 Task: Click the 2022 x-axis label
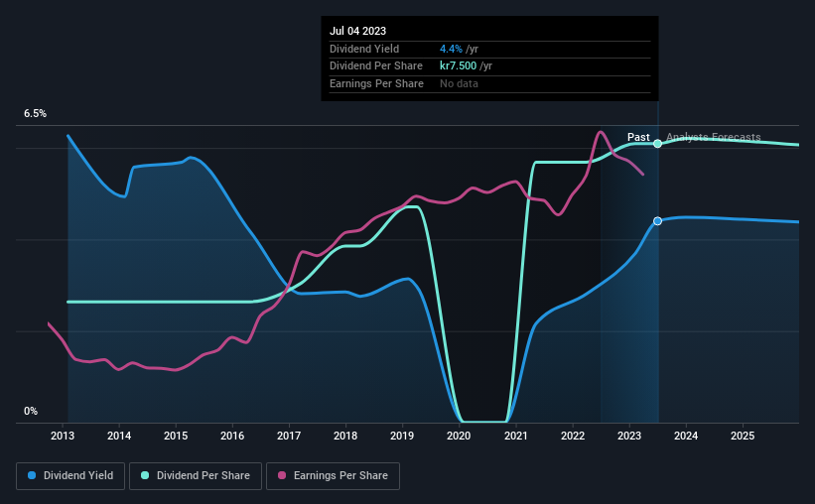573,436
